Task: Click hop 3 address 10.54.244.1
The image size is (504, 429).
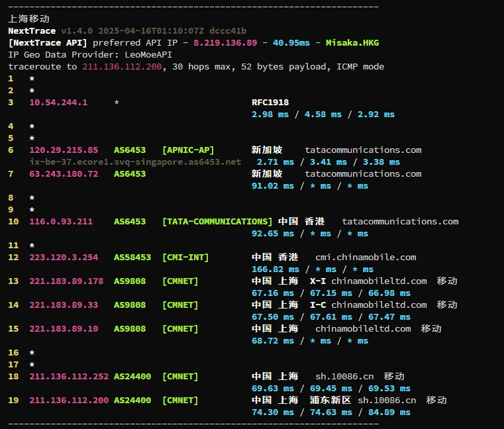Action: pos(58,103)
